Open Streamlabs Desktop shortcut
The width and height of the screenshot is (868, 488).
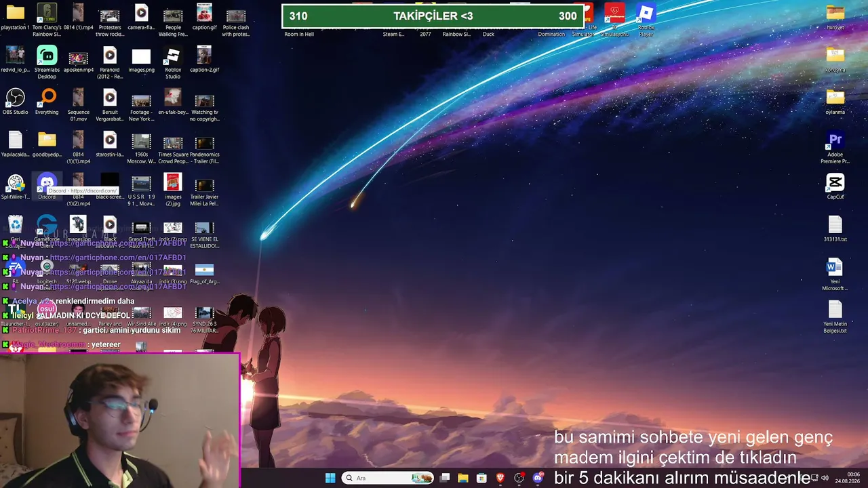click(x=47, y=62)
